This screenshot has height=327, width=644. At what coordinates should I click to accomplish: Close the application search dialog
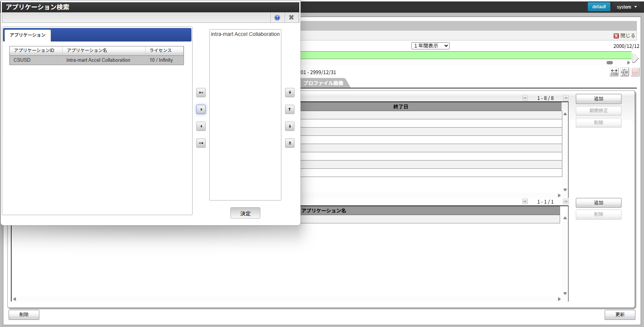pos(291,18)
